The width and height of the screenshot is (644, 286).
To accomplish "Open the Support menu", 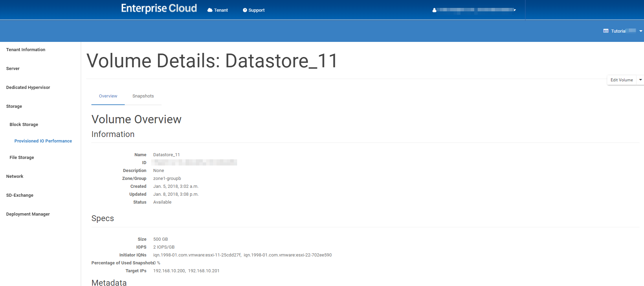I will tap(254, 10).
